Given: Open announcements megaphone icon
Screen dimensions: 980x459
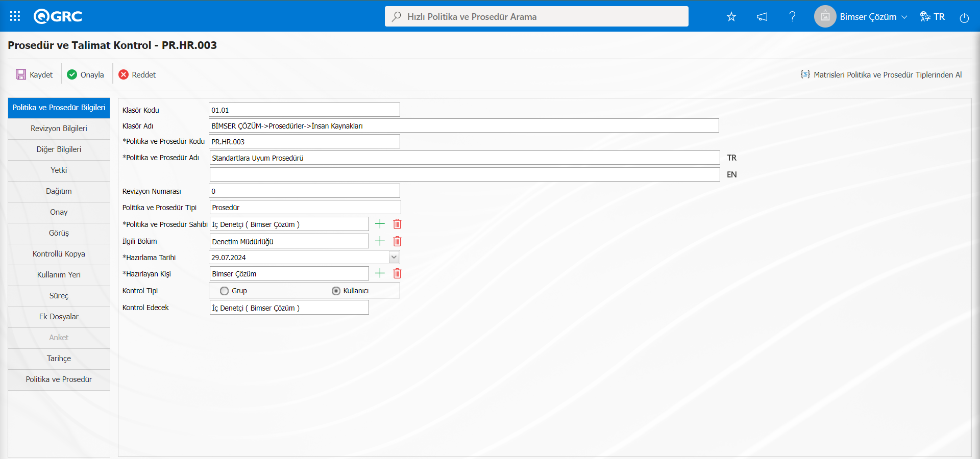Looking at the screenshot, I should [762, 17].
